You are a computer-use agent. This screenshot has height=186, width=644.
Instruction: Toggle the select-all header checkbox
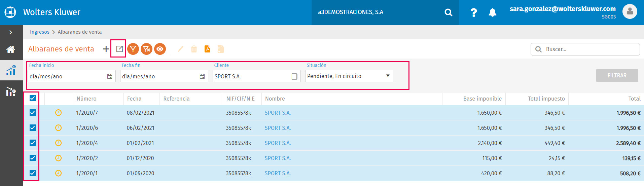click(x=33, y=98)
